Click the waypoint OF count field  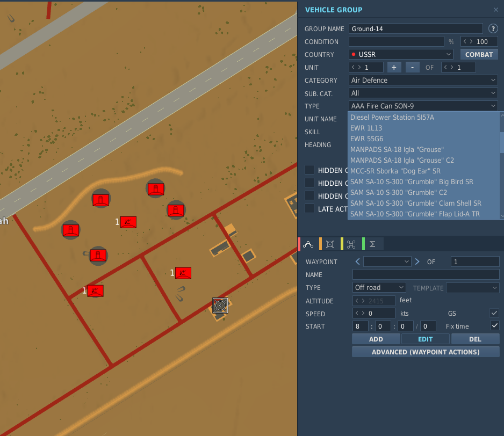(475, 261)
